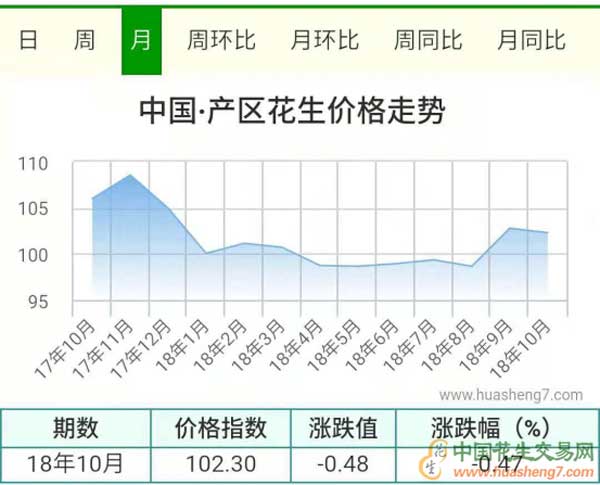Screen dimensions: 600x485
Task: Open the 周环比 tab
Action: (221, 40)
